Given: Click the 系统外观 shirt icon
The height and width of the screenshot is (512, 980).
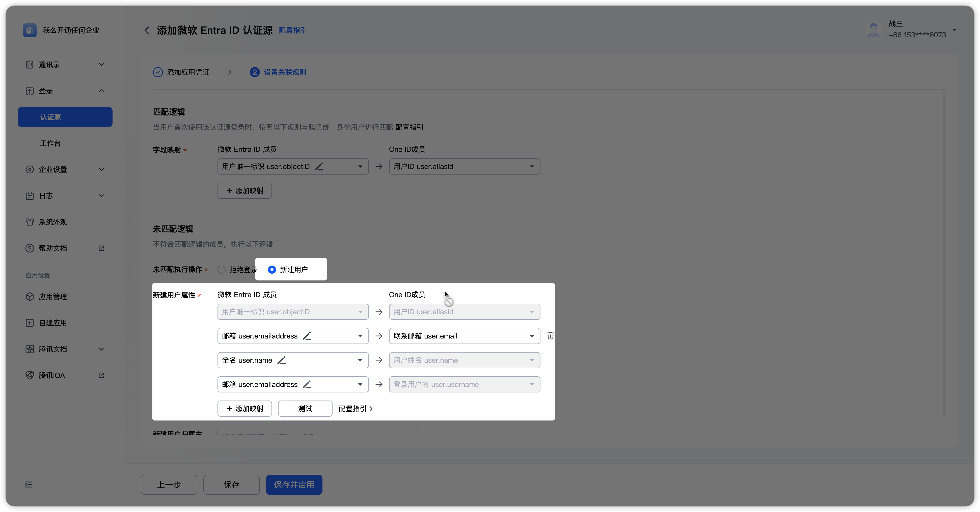Looking at the screenshot, I should 30,222.
